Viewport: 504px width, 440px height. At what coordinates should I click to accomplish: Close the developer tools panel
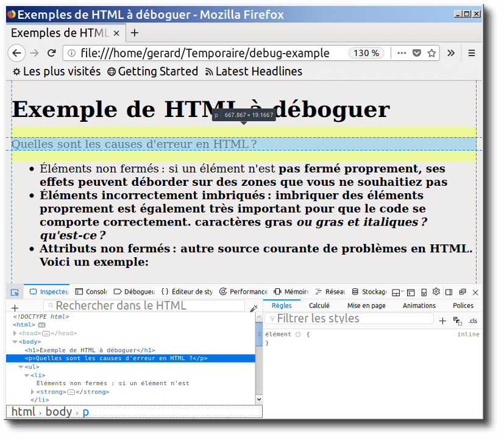pyautogui.click(x=475, y=293)
